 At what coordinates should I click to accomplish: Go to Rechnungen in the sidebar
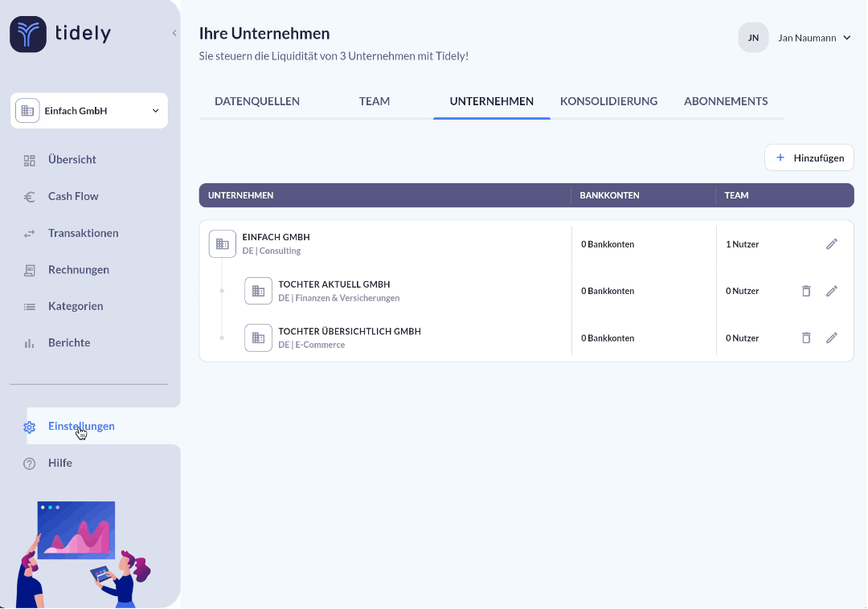click(x=78, y=270)
